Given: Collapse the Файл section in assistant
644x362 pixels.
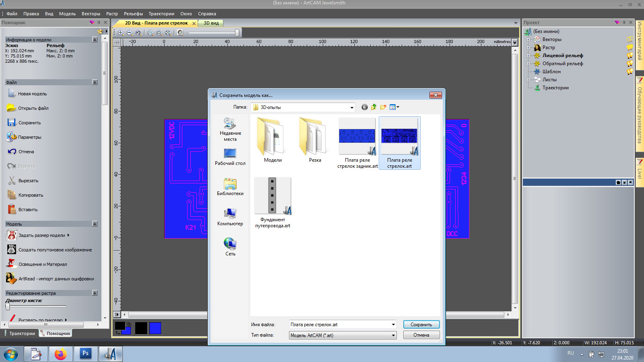Looking at the screenshot, I should pos(95,82).
